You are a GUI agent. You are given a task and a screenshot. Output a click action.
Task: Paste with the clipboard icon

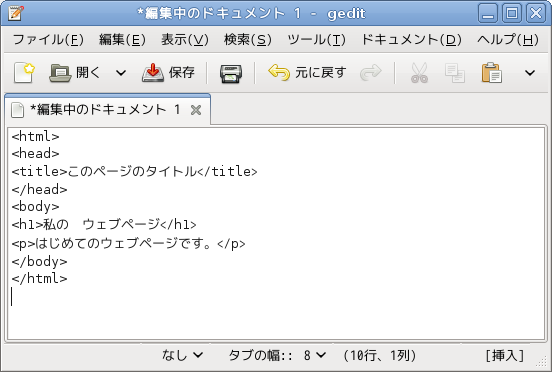click(x=491, y=73)
